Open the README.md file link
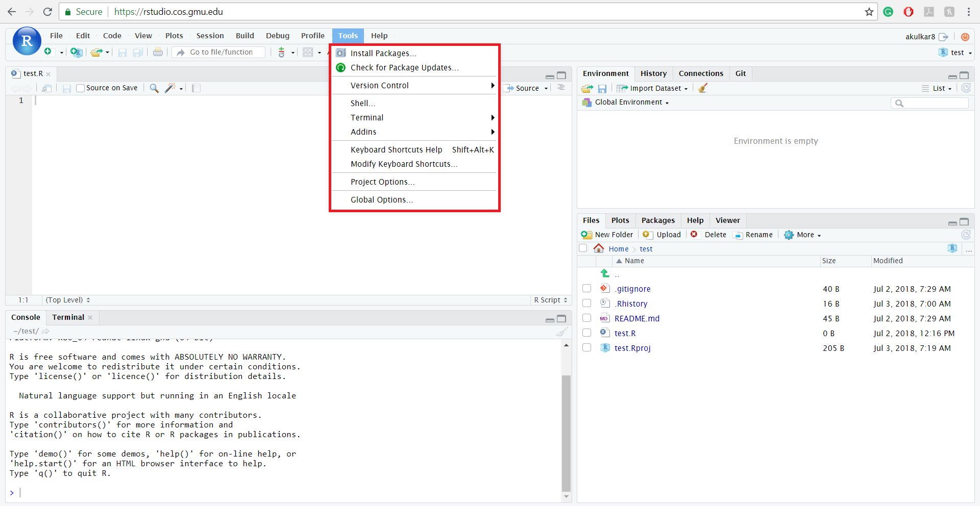 click(637, 319)
